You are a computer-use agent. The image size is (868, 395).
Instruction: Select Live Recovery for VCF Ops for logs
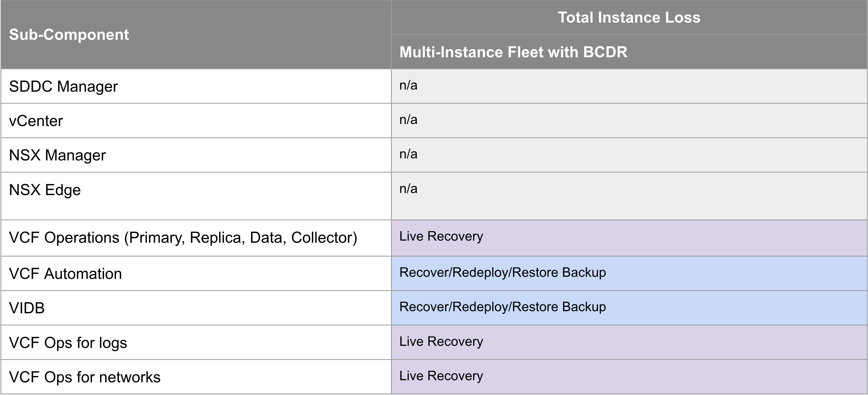(x=441, y=342)
